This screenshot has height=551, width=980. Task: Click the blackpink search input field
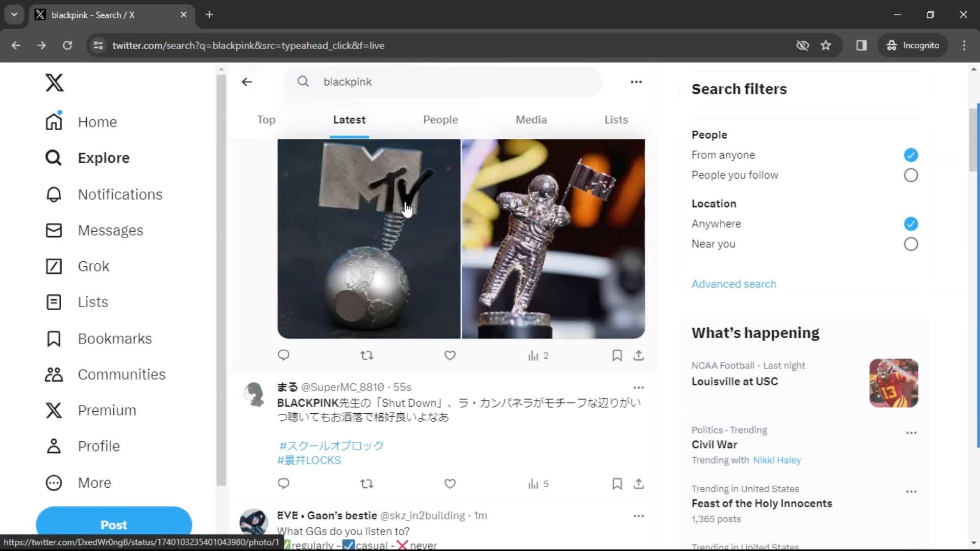443,82
